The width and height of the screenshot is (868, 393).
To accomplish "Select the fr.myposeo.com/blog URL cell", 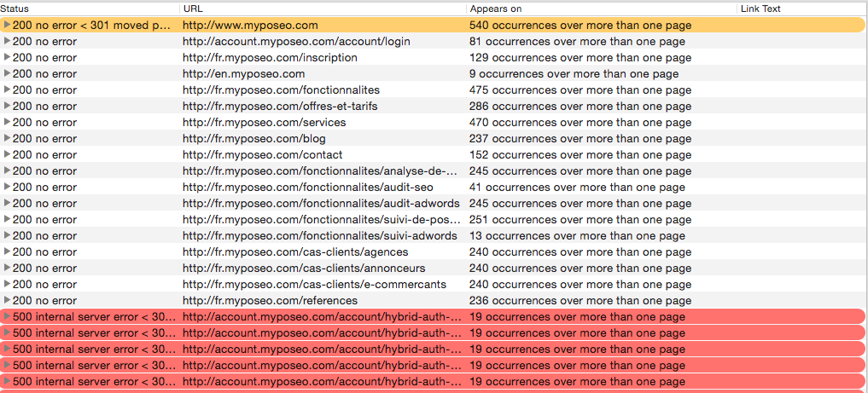I will (254, 139).
